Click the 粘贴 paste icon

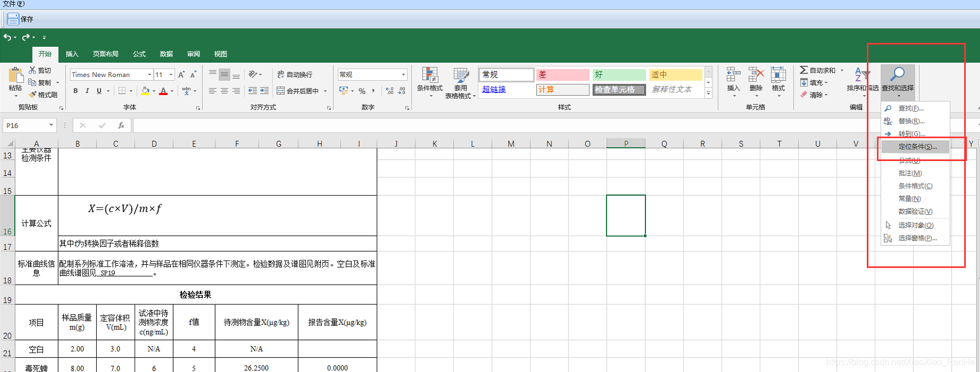(15, 75)
